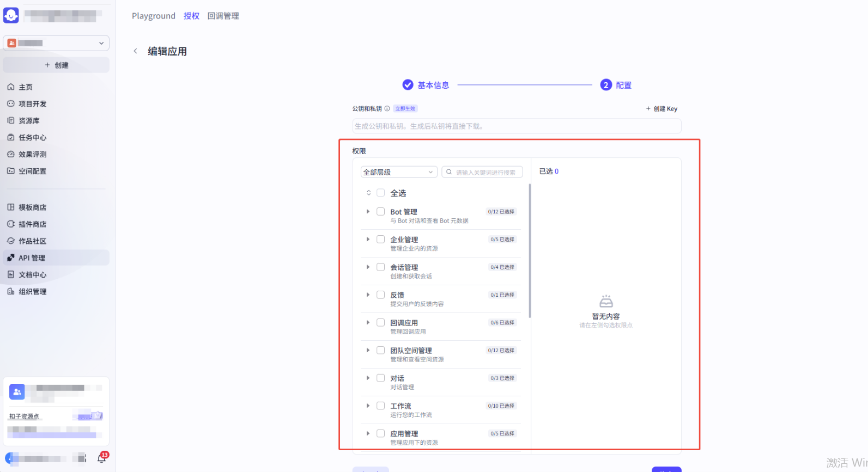Image resolution: width=868 pixels, height=472 pixels.
Task: Check the 回调应用 checkbox
Action: click(381, 323)
